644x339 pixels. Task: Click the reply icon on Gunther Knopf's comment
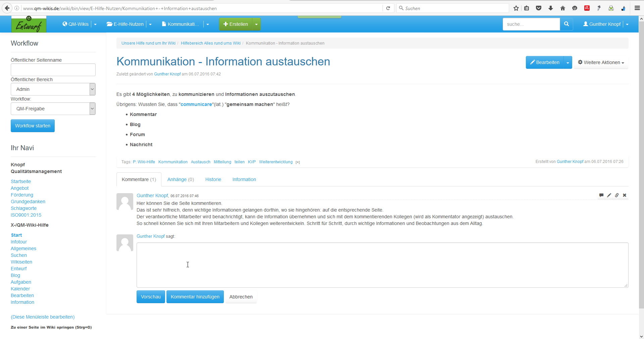coord(601,195)
